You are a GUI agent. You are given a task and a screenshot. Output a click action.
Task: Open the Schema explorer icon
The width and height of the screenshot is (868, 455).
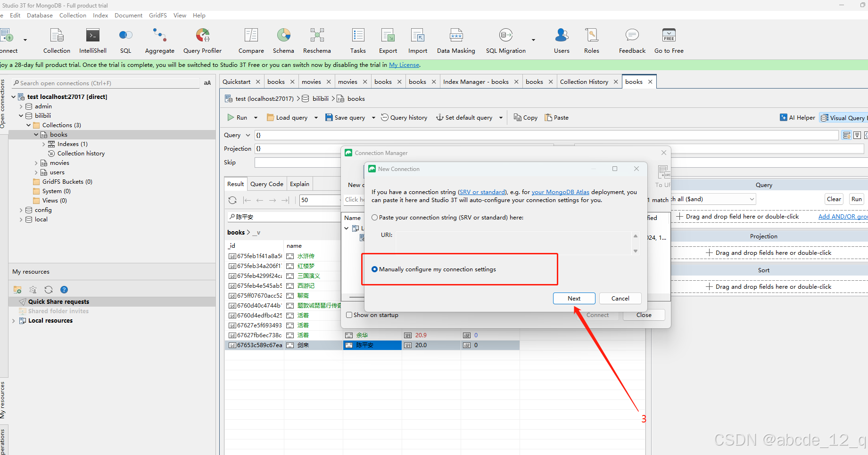[x=283, y=41]
